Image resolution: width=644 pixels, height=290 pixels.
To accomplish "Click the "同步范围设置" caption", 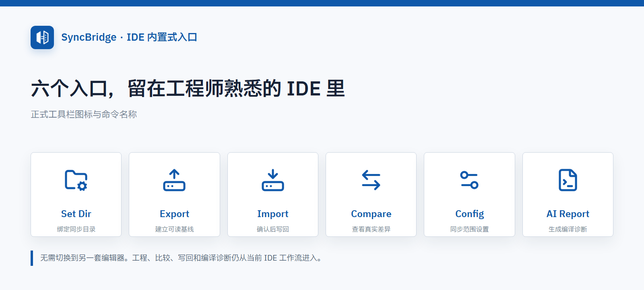I will tap(469, 229).
